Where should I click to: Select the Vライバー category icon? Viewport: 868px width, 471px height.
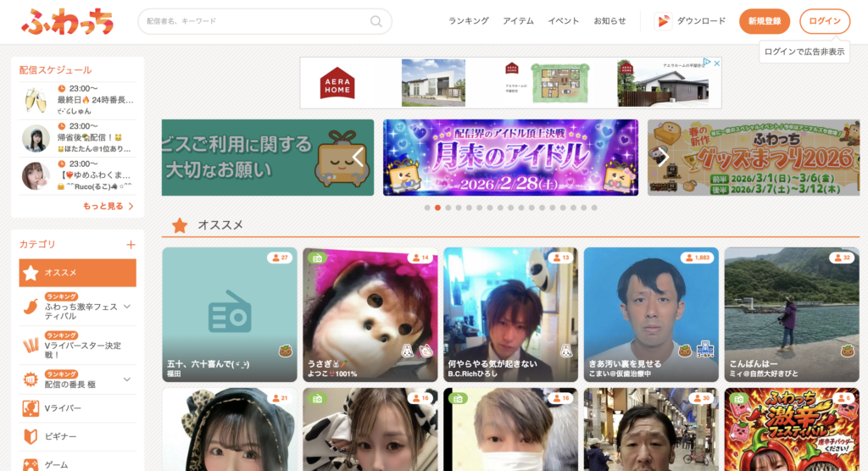pyautogui.click(x=31, y=407)
